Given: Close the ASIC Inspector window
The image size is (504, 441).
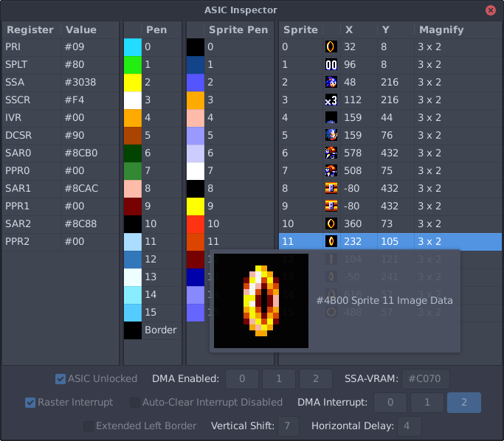Looking at the screenshot, I should [491, 10].
